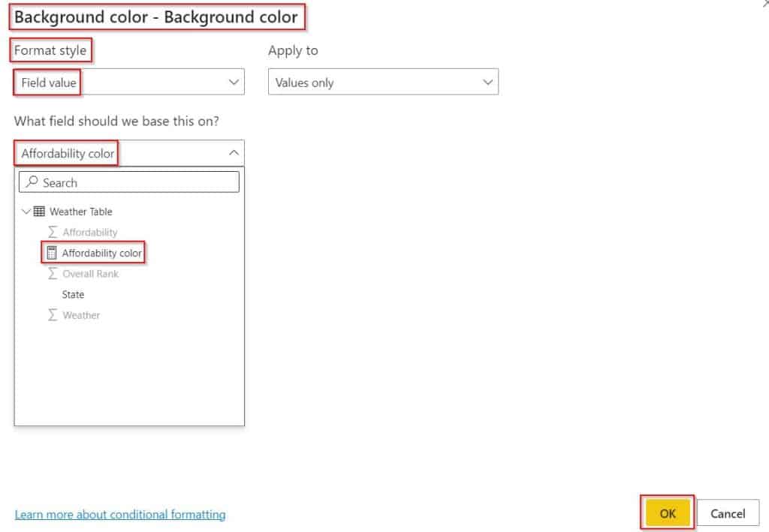The width and height of the screenshot is (769, 532).
Task: Click the Search field in field list
Action: pyautogui.click(x=129, y=182)
